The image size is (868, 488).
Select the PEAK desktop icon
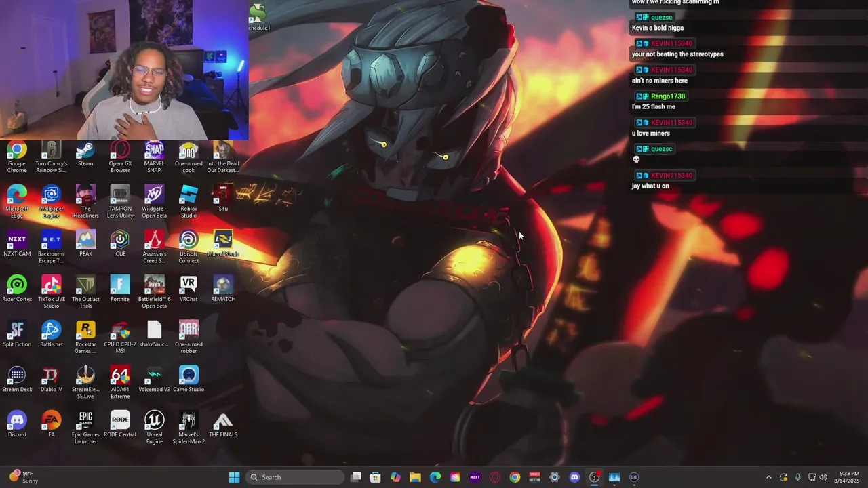(x=85, y=245)
